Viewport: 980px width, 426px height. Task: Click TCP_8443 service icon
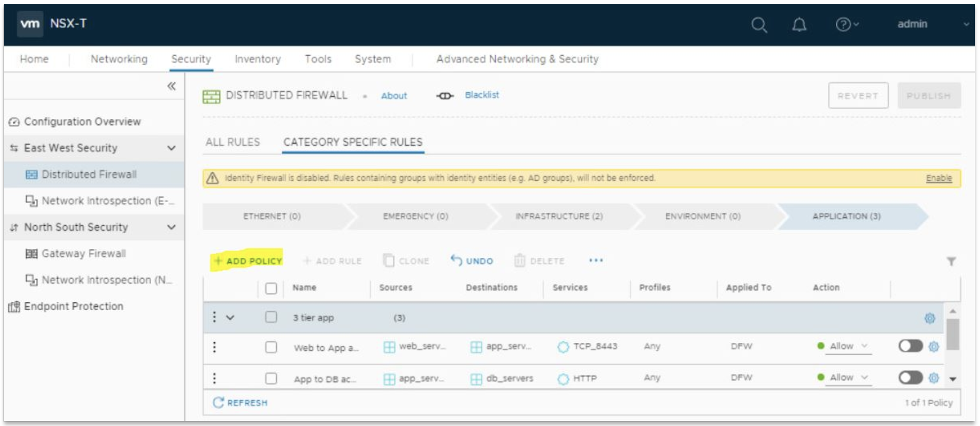click(x=563, y=347)
